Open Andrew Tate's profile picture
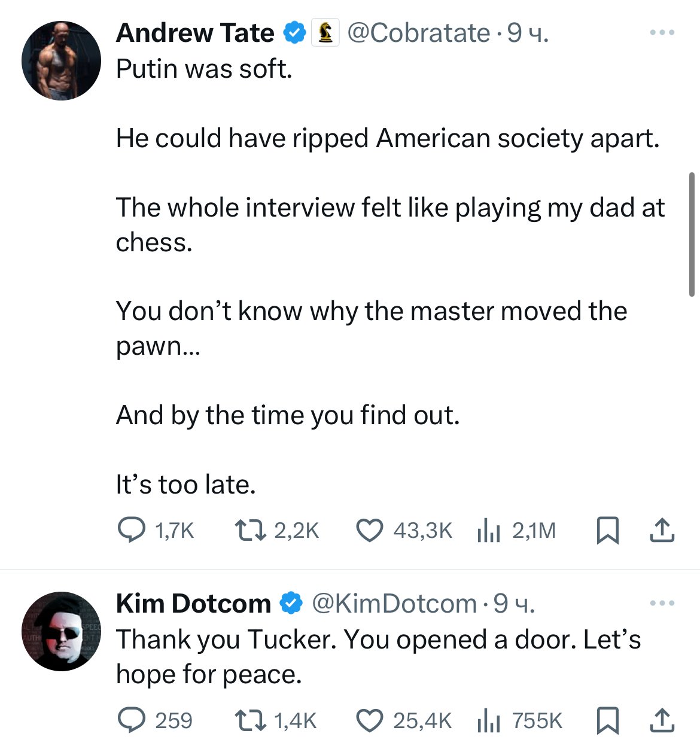Viewport: 700px width, 755px height. tap(61, 60)
